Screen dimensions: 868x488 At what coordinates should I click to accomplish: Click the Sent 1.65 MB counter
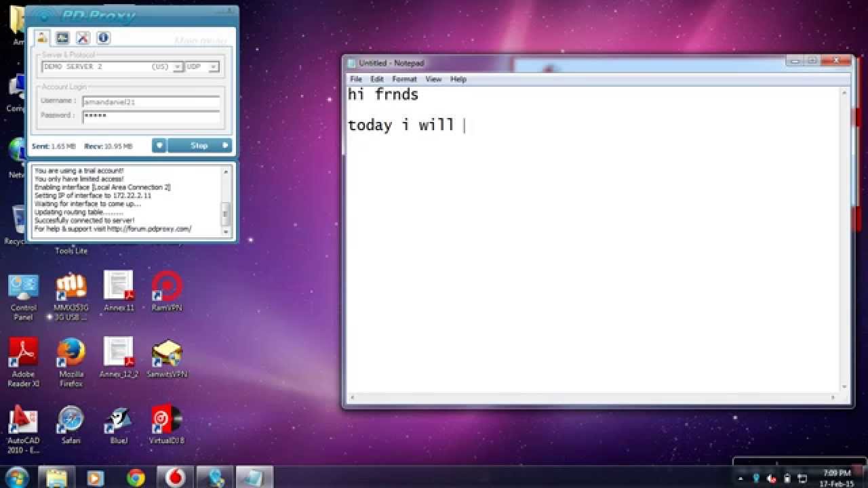tap(54, 146)
